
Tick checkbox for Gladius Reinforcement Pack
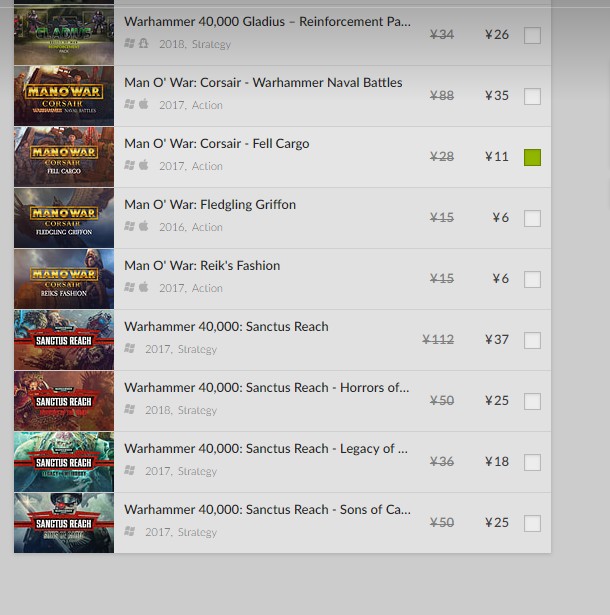point(532,35)
